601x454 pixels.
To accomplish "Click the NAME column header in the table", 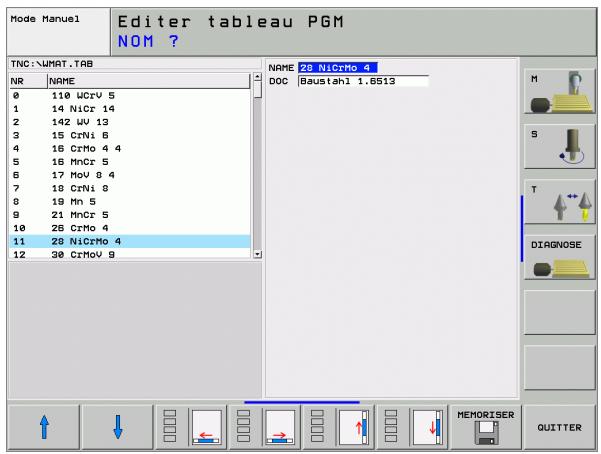I will pos(149,81).
